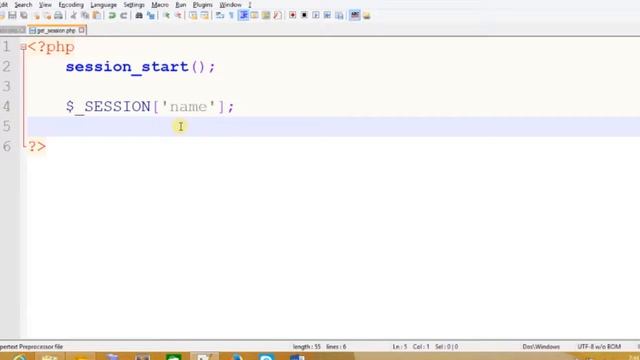Image resolution: width=640 pixels, height=360 pixels.
Task: Open the Run menu
Action: point(180,5)
